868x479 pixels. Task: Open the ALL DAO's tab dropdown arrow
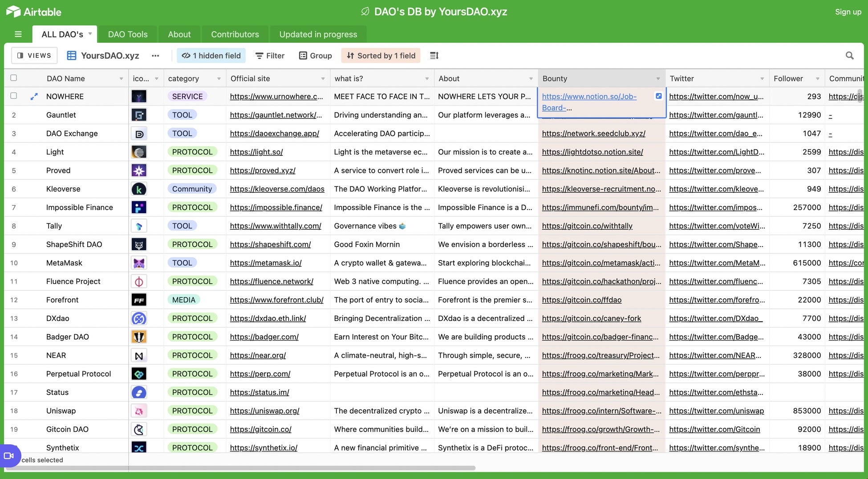pyautogui.click(x=90, y=34)
